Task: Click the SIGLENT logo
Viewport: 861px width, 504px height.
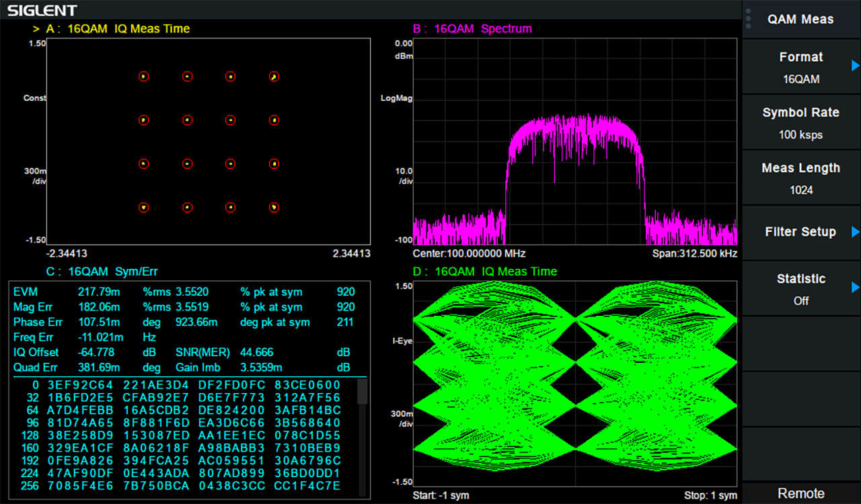Action: tap(42, 9)
